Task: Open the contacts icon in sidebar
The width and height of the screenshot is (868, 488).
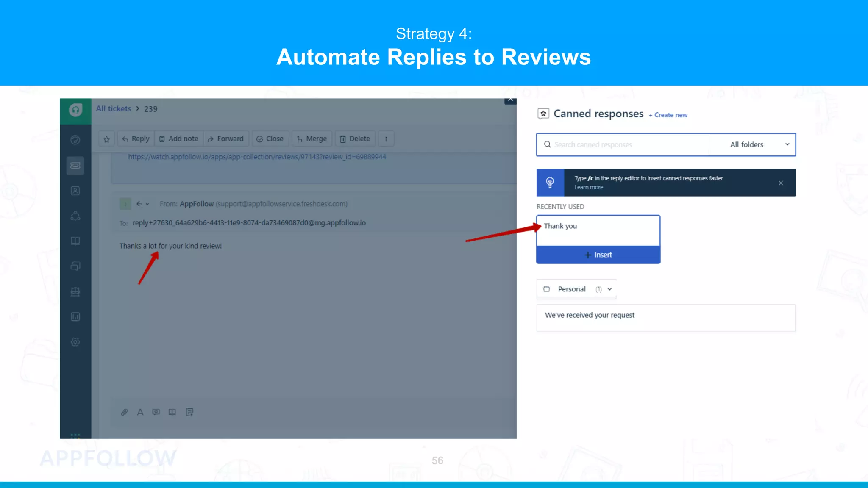Action: 75,191
